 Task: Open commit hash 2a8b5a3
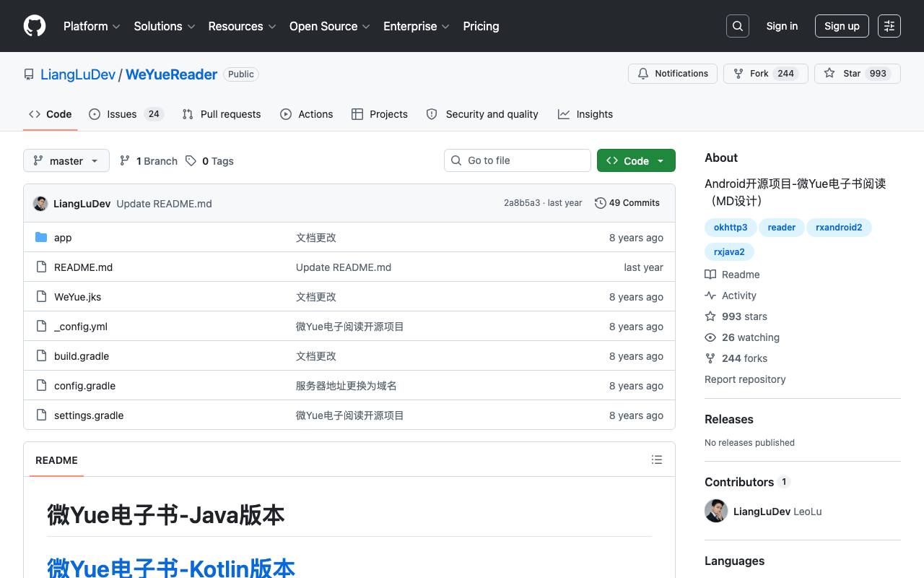pos(522,203)
